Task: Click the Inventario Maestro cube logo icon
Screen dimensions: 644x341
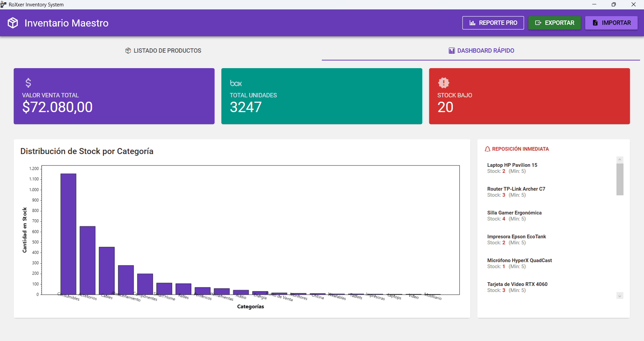Action: coord(13,23)
